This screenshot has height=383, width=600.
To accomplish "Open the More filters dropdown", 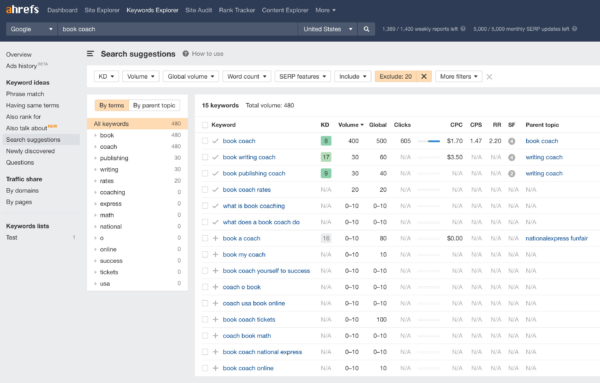I will point(458,77).
